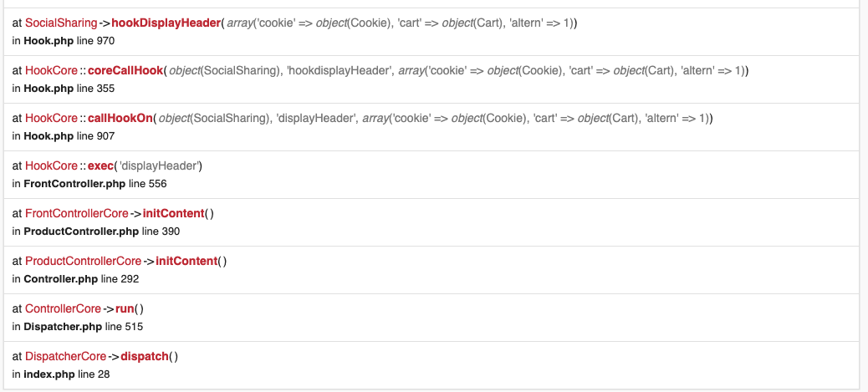This screenshot has height=392, width=868.
Task: Select the hookDisplayHeader method name
Action: (x=165, y=23)
